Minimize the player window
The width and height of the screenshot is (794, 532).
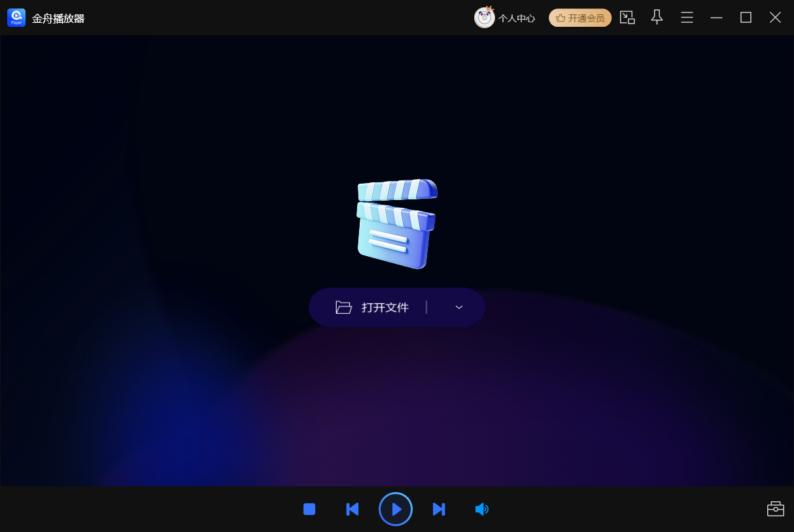coord(716,18)
